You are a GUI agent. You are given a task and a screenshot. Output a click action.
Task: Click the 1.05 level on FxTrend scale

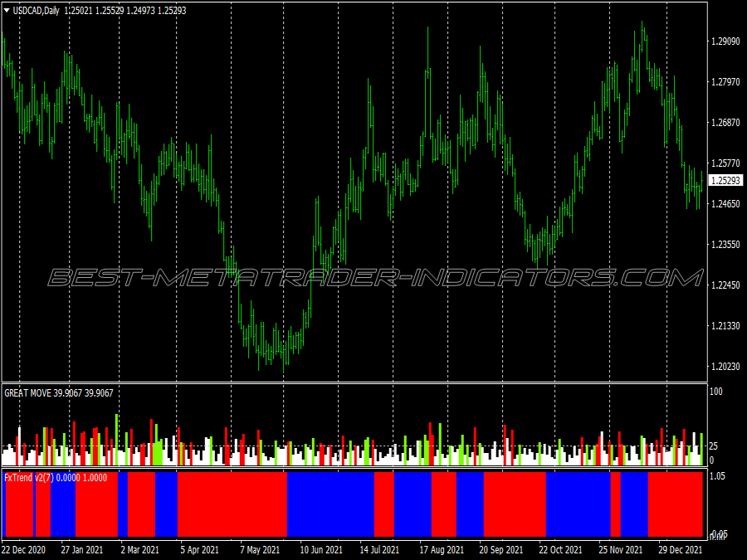pyautogui.click(x=717, y=476)
